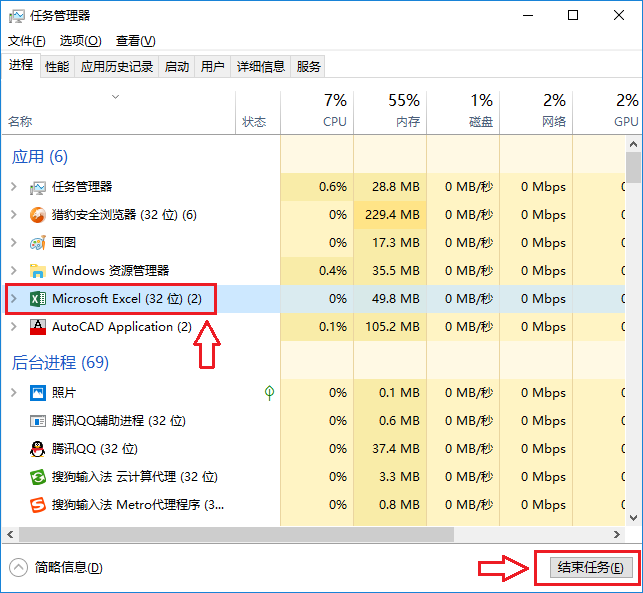Click the 229.4 MB memory cell
The image size is (643, 593).
(390, 215)
